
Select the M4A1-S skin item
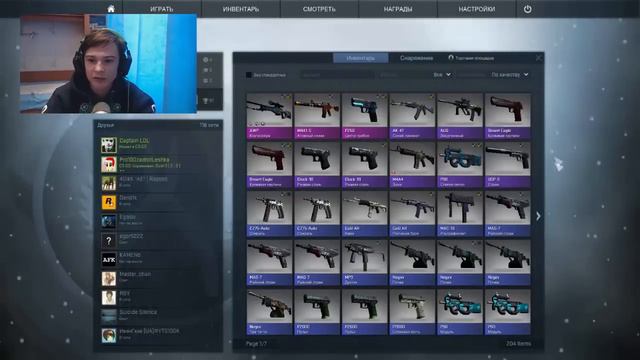click(317, 116)
